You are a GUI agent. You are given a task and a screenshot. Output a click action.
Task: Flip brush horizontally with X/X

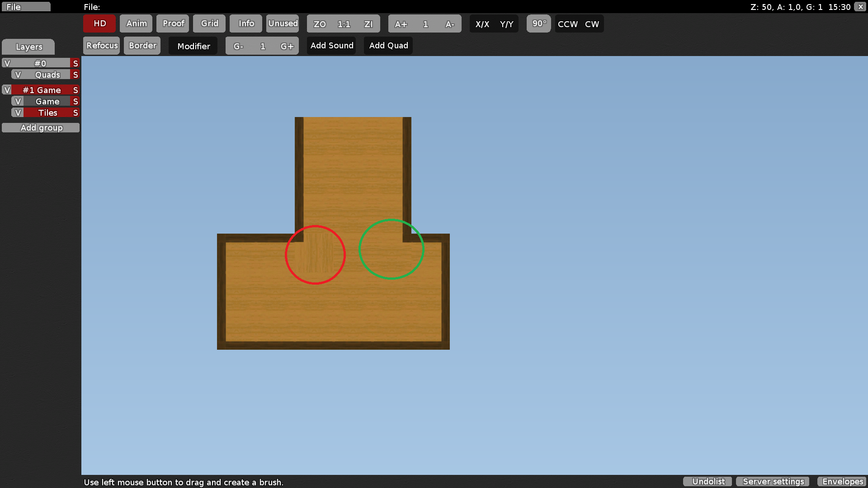point(482,24)
